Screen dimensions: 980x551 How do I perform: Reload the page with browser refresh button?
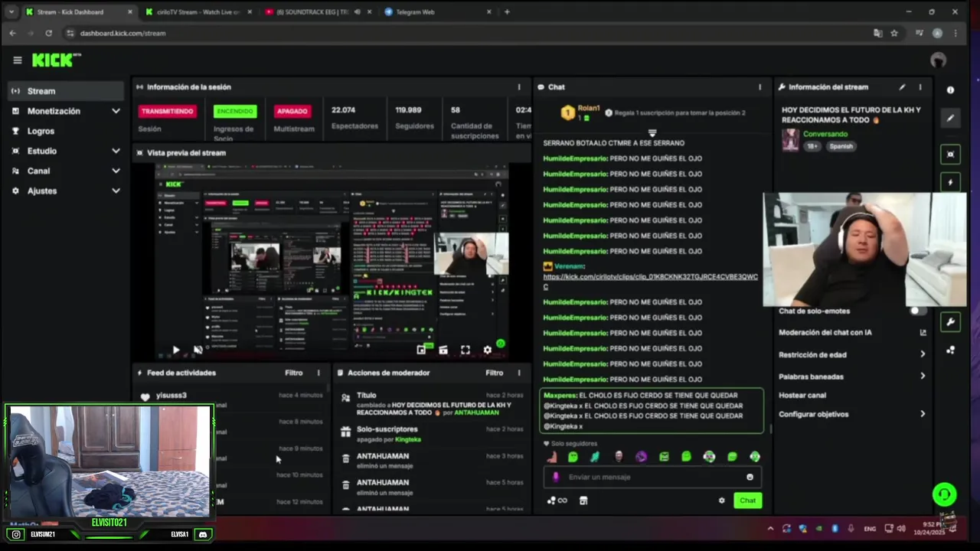[x=48, y=33]
